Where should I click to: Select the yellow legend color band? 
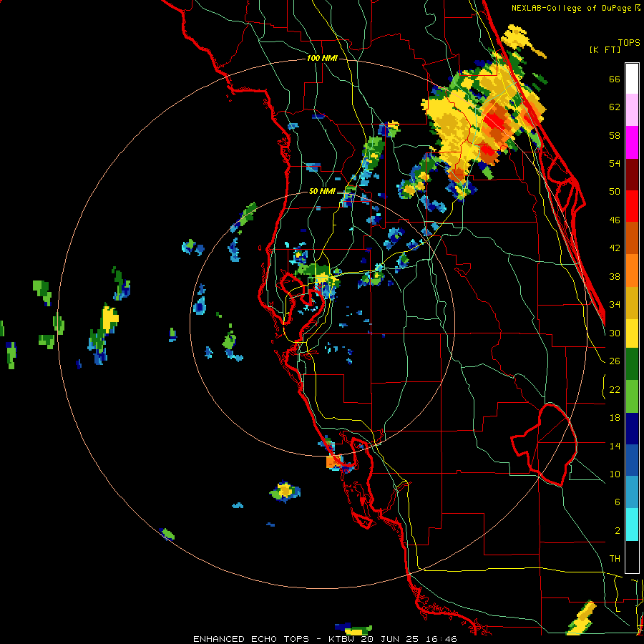coord(632,333)
